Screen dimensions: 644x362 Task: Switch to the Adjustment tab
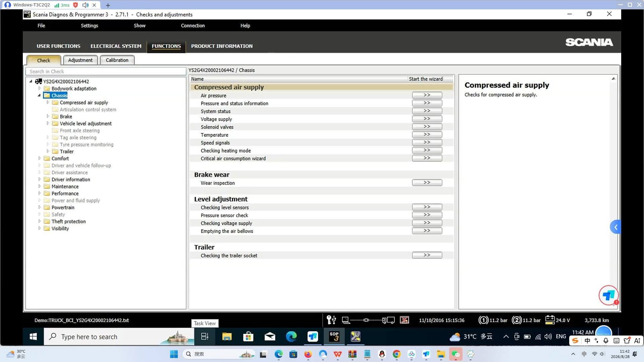[80, 60]
